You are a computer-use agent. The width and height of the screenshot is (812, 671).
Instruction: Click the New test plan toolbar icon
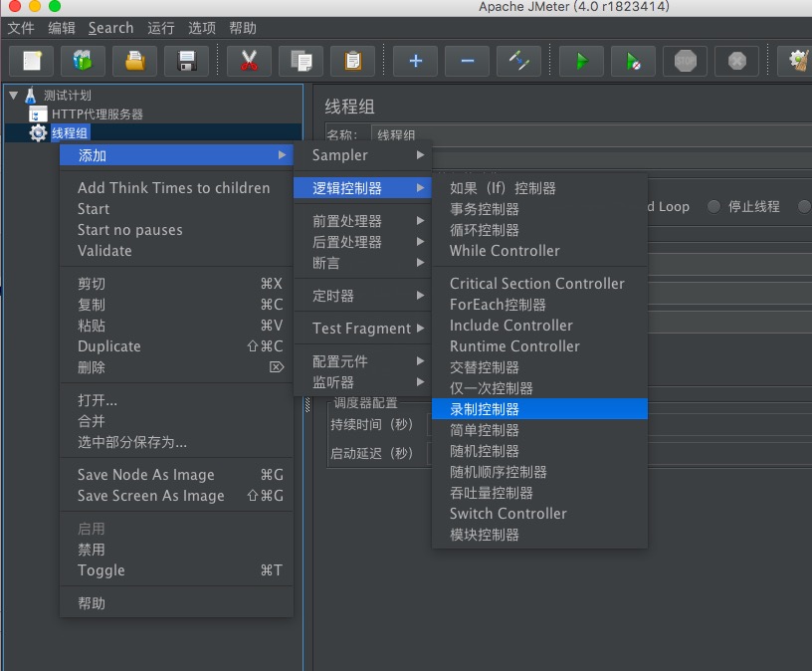pos(32,61)
